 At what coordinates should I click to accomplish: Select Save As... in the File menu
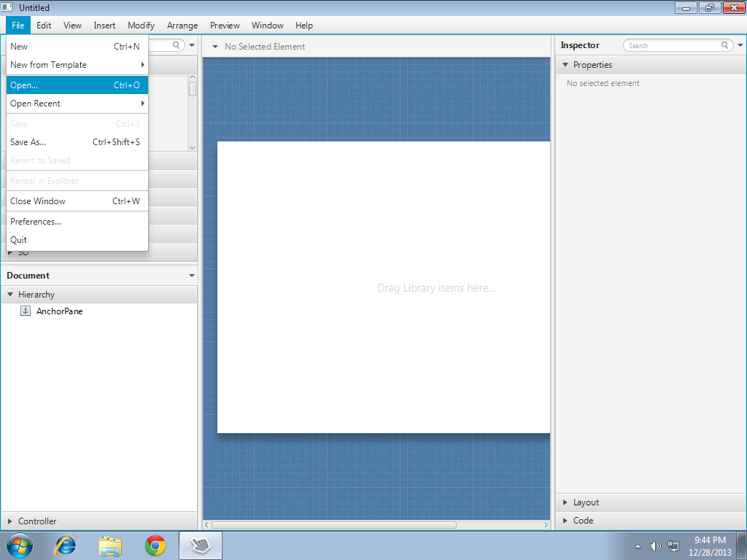[28, 142]
